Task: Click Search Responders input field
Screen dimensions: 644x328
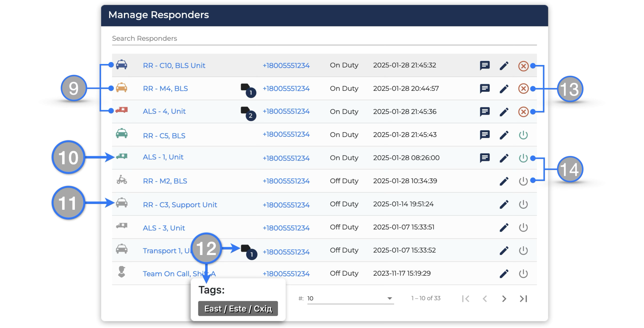Action: pyautogui.click(x=324, y=39)
